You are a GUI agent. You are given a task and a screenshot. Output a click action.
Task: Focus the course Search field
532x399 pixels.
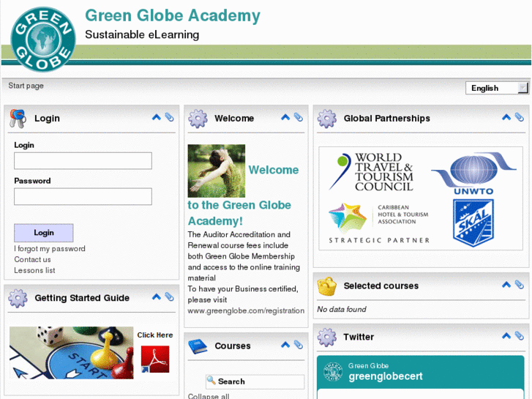[x=255, y=381]
